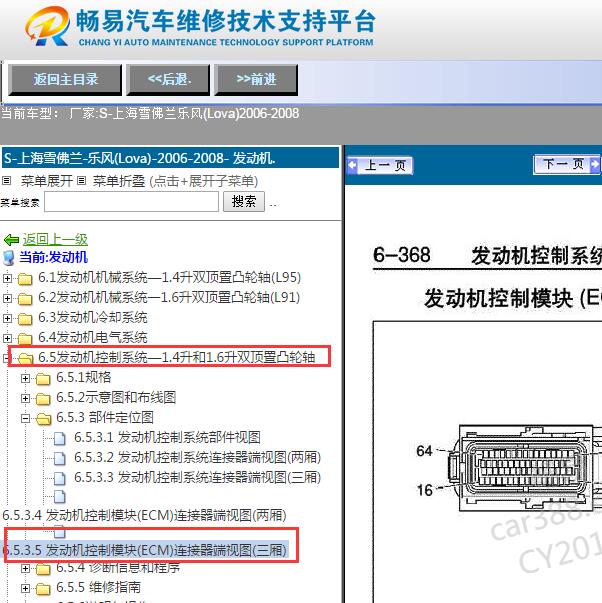Screen dimensions: 602x603
Task: Click document icon for 6.5.3.2 (两厢)
Action: [60, 458]
